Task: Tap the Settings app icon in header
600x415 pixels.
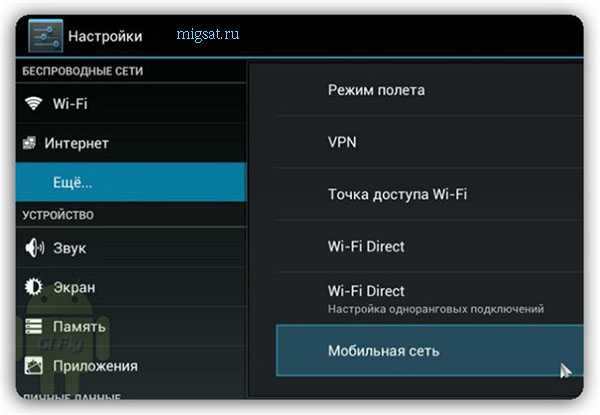Action: [x=46, y=36]
